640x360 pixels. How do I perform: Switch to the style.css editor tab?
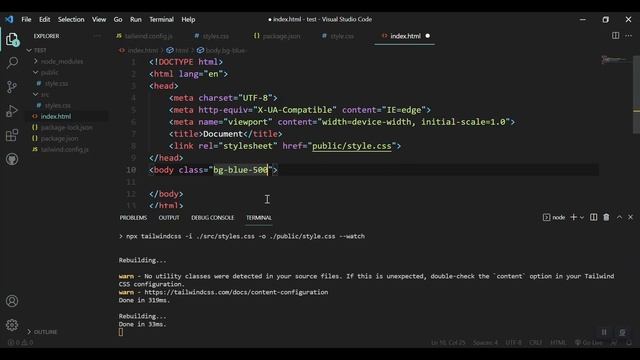(x=338, y=36)
